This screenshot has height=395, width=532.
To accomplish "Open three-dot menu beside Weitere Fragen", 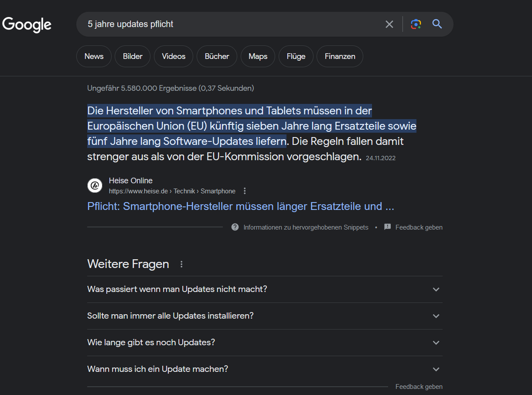I will pyautogui.click(x=182, y=264).
